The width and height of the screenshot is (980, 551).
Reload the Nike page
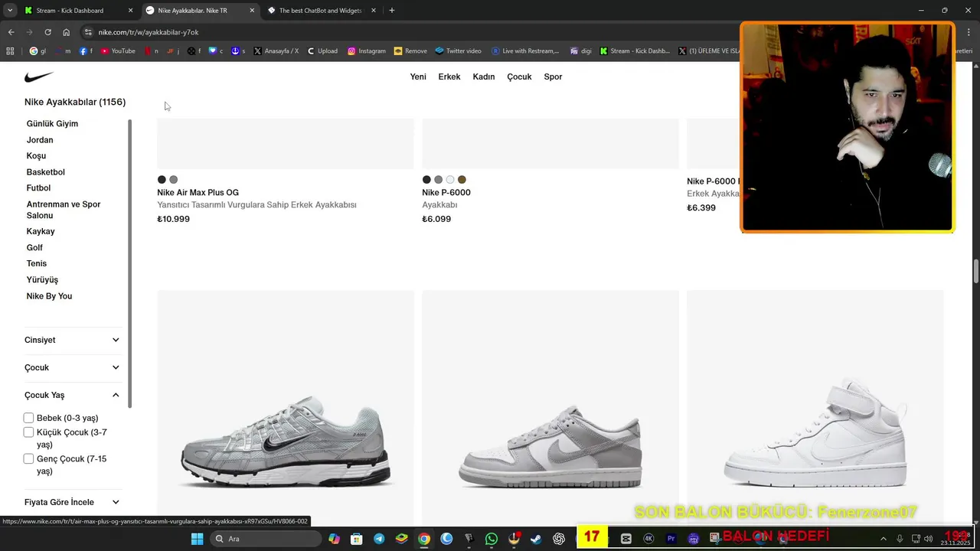47,32
